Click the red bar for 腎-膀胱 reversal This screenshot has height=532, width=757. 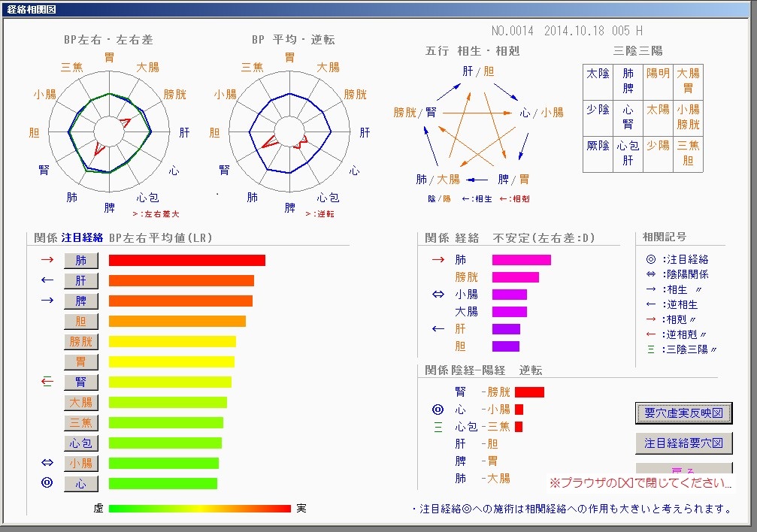coord(529,392)
